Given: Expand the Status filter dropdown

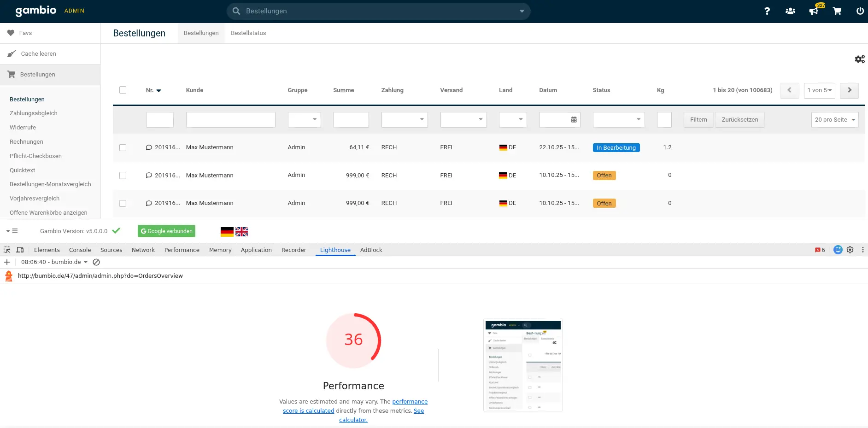Looking at the screenshot, I should point(618,120).
